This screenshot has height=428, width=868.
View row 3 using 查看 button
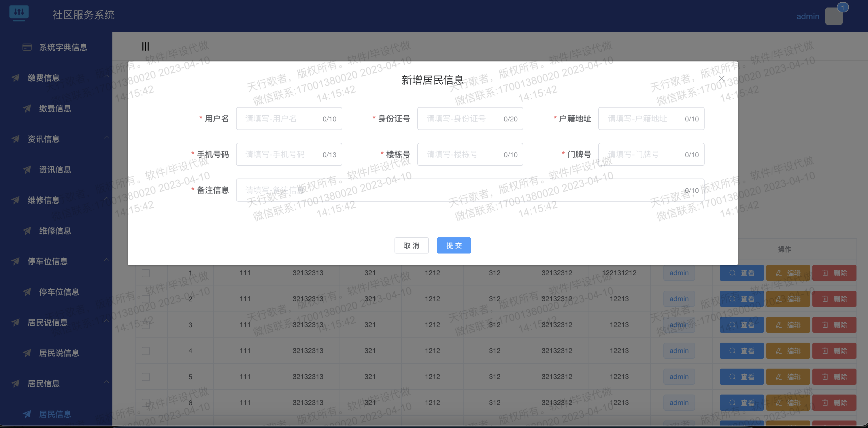pyautogui.click(x=742, y=325)
